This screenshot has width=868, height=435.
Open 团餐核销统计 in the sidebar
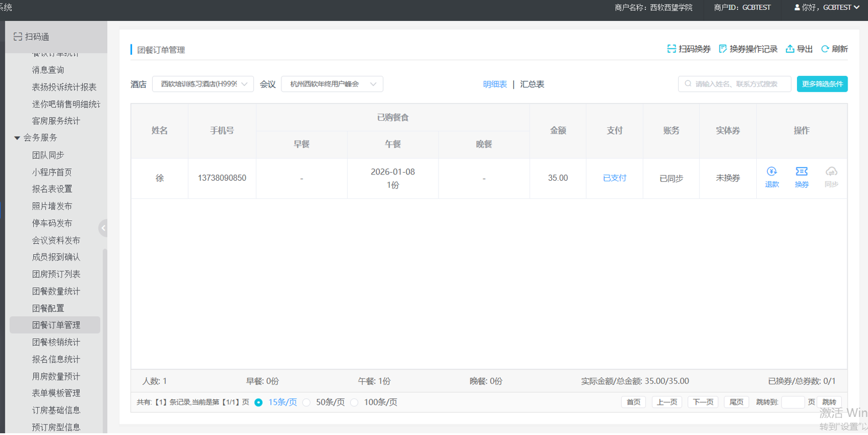tap(56, 342)
